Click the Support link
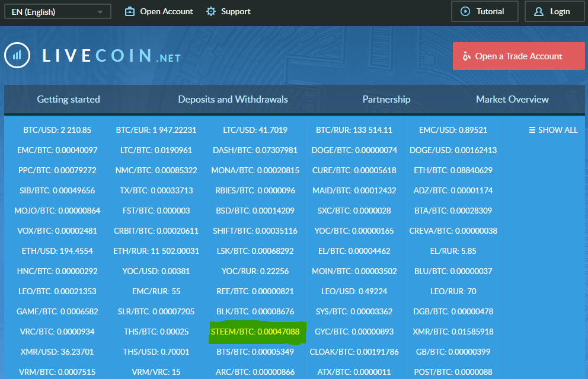Image resolution: width=588 pixels, height=379 pixels. [x=236, y=12]
